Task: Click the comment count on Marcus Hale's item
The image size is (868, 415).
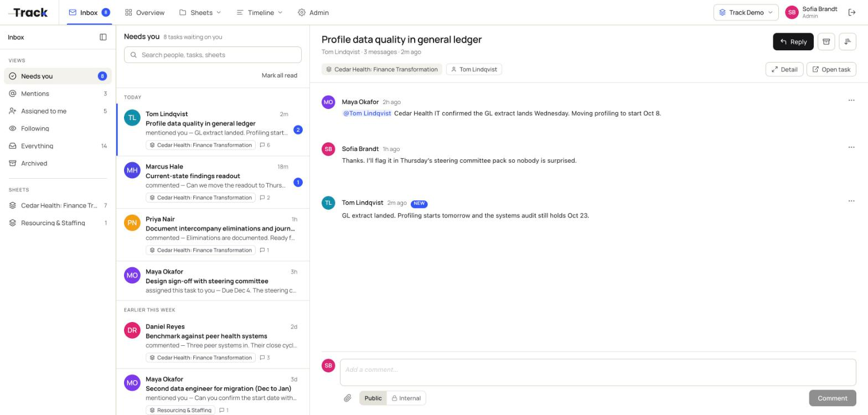Action: (265, 198)
